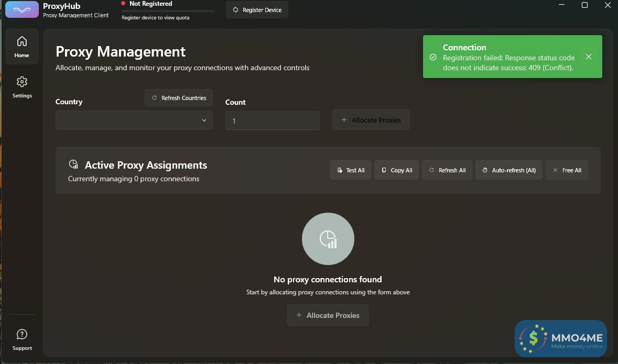Click 'Currently managing 0 proxy connections' text

(134, 179)
